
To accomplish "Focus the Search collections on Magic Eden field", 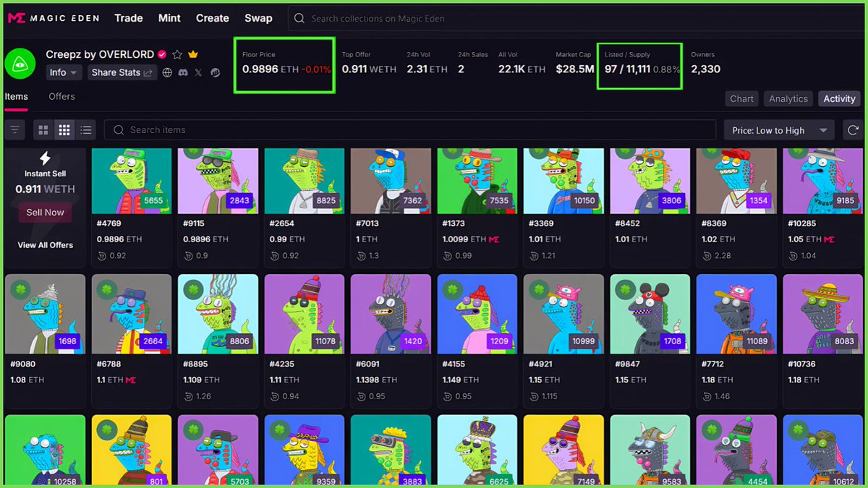I will coord(578,18).
